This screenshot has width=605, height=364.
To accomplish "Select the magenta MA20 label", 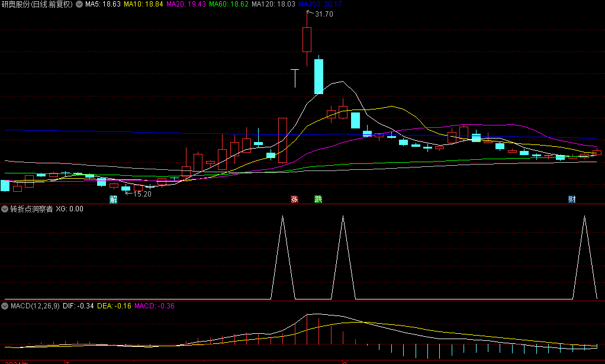I will tap(186, 4).
